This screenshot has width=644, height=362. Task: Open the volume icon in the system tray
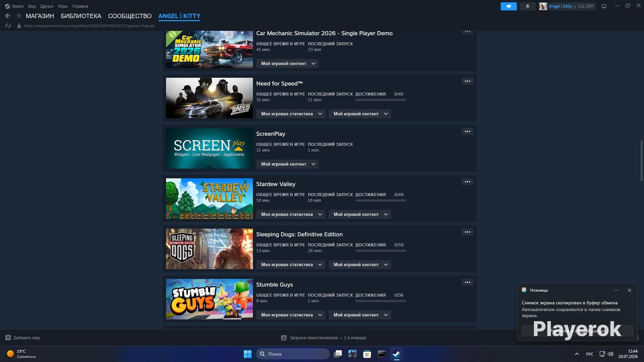click(x=610, y=354)
